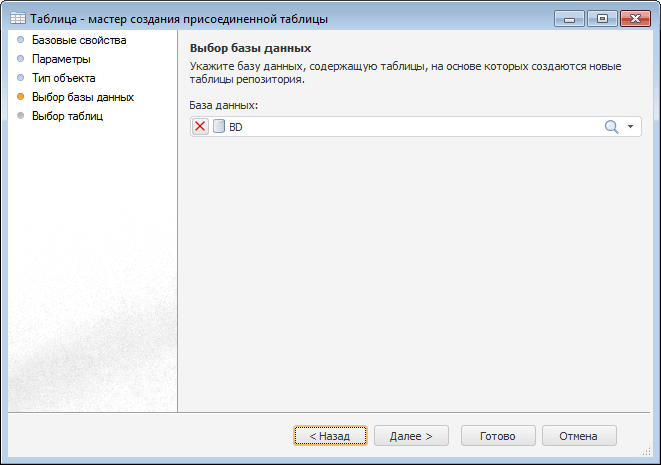
Task: Expand the database dropdown arrow
Action: [x=631, y=127]
